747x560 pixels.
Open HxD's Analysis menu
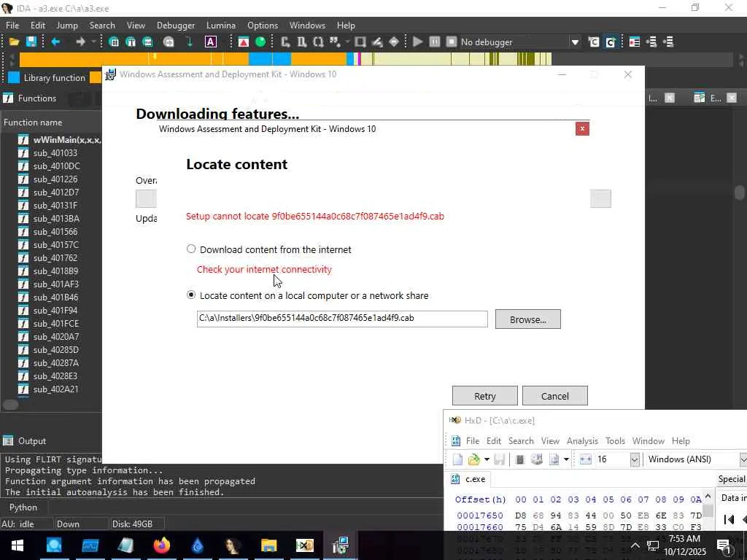[582, 441]
